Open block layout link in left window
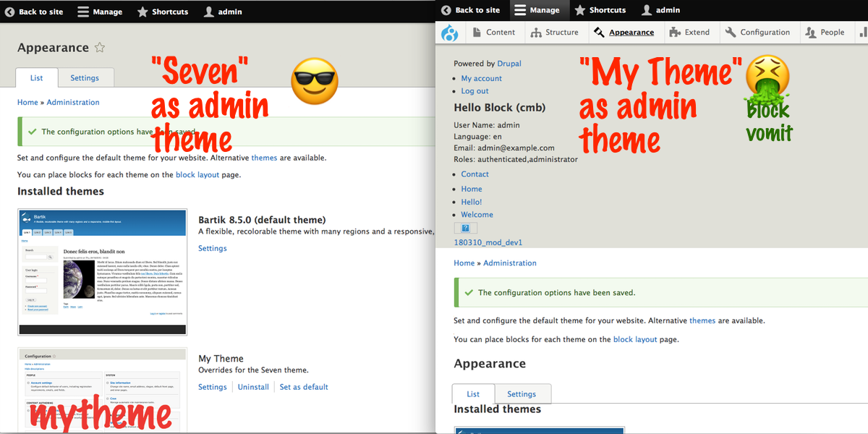This screenshot has height=434, width=868. coord(197,175)
